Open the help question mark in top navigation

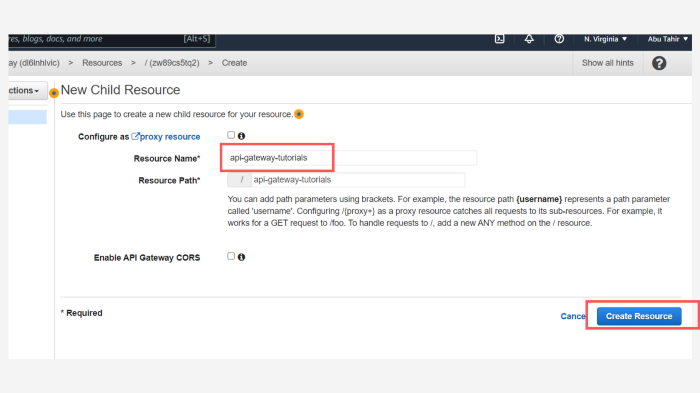559,39
